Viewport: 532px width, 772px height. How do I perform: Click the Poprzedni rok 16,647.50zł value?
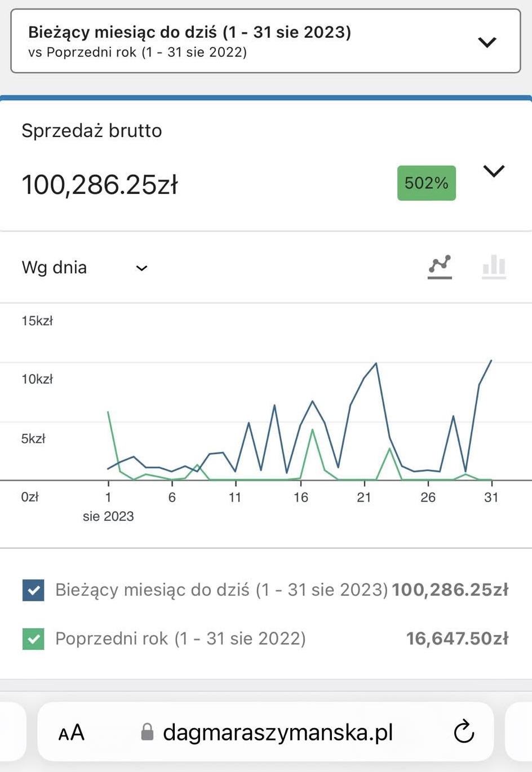[x=457, y=638]
